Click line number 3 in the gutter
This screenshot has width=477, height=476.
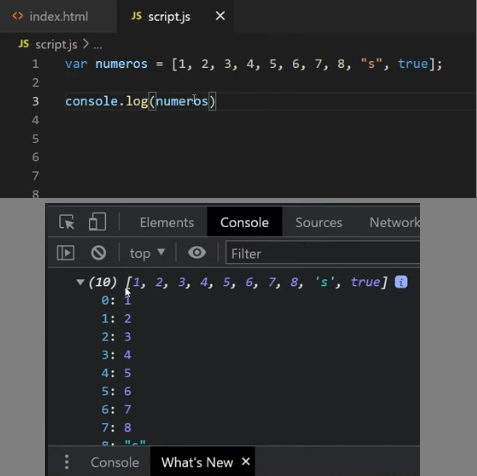pos(35,101)
